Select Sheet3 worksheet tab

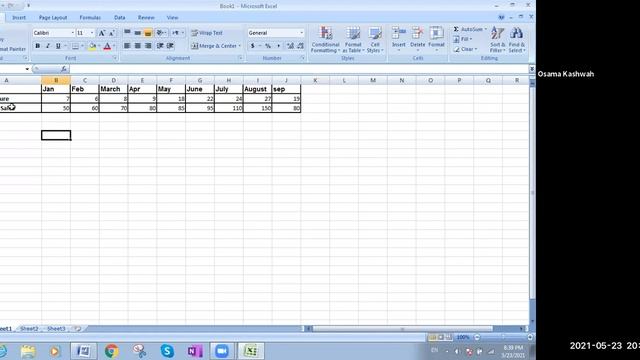click(56, 329)
